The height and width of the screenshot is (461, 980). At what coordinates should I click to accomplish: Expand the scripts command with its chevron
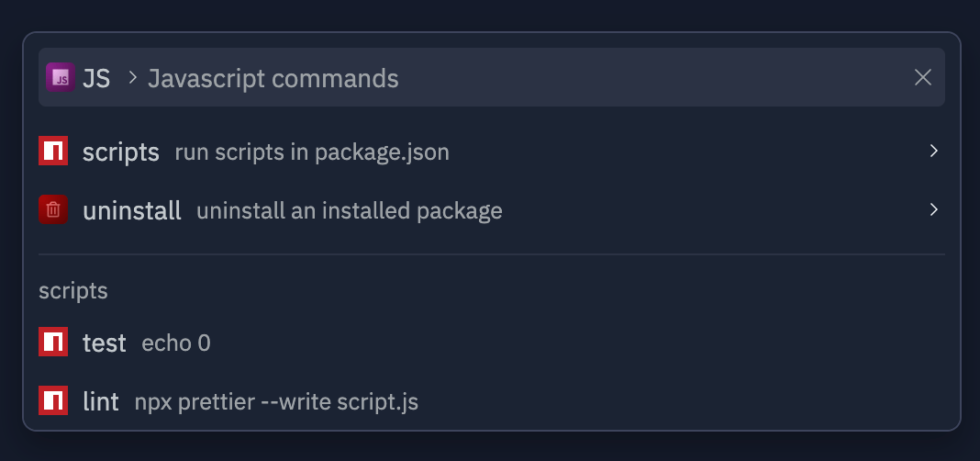click(934, 151)
